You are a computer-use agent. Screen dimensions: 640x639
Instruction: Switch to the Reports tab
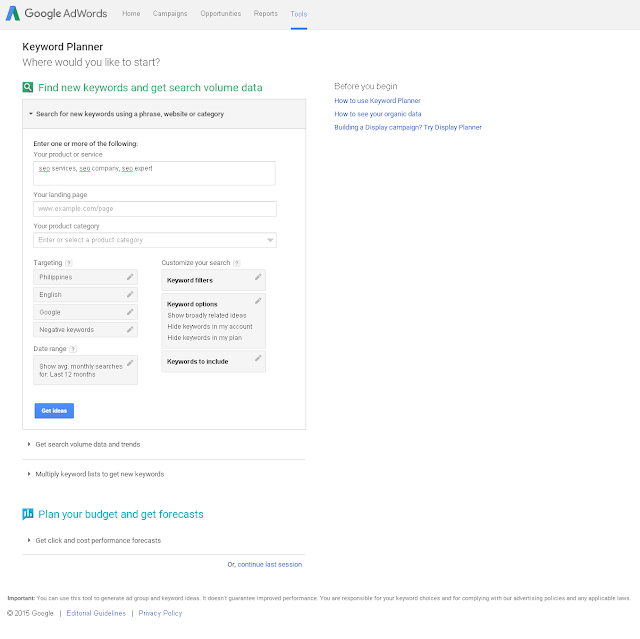(266, 14)
